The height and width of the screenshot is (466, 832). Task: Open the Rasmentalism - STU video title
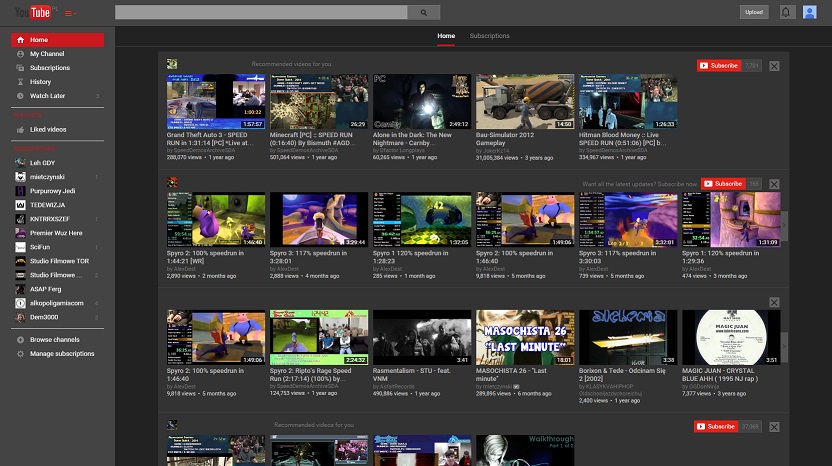411,374
